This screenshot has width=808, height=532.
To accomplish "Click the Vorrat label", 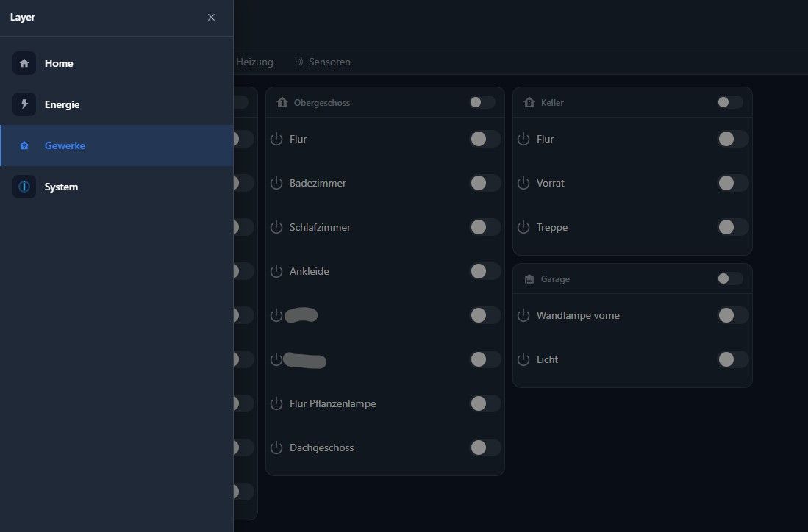I will (x=551, y=184).
